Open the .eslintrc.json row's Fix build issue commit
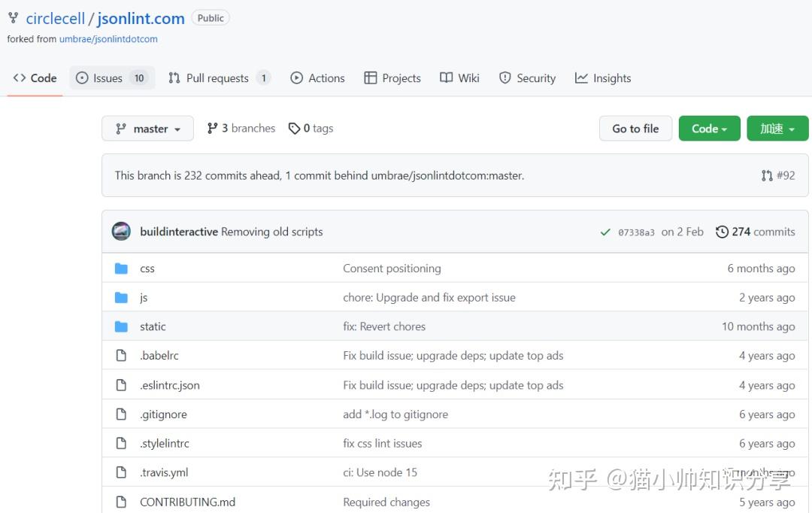Viewport: 812px width, 513px height. (453, 385)
